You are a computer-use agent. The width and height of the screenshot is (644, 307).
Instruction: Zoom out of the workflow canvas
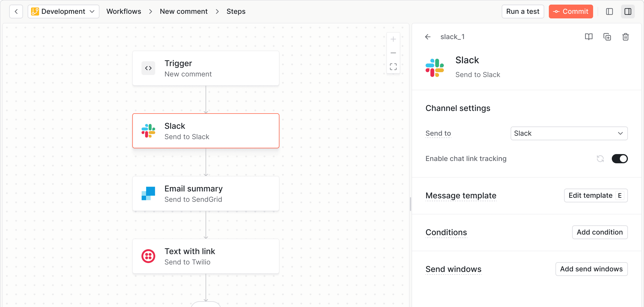393,53
